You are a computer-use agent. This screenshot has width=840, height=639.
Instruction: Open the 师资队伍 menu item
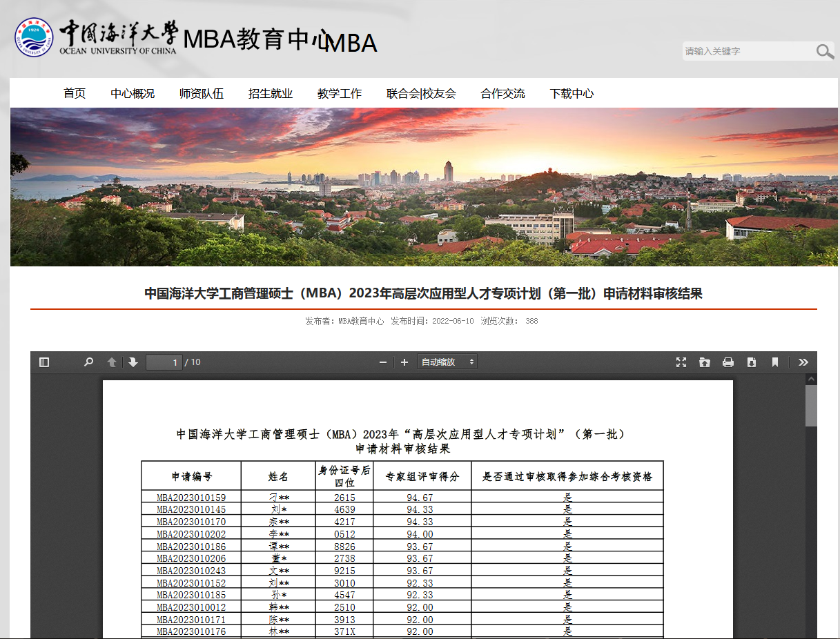coord(202,94)
